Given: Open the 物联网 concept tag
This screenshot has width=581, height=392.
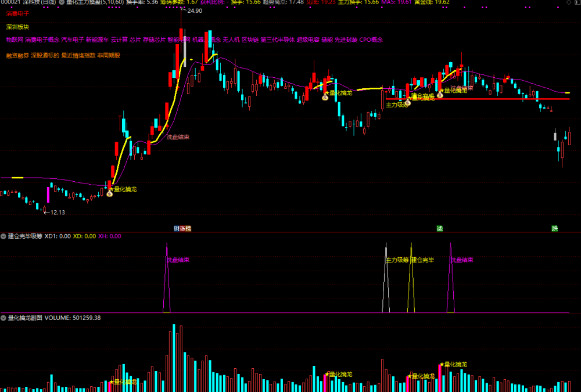Looking at the screenshot, I should [x=15, y=39].
